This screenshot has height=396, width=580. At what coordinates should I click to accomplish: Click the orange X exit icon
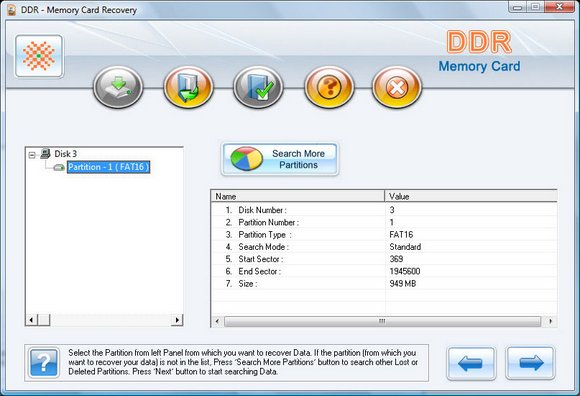(397, 87)
